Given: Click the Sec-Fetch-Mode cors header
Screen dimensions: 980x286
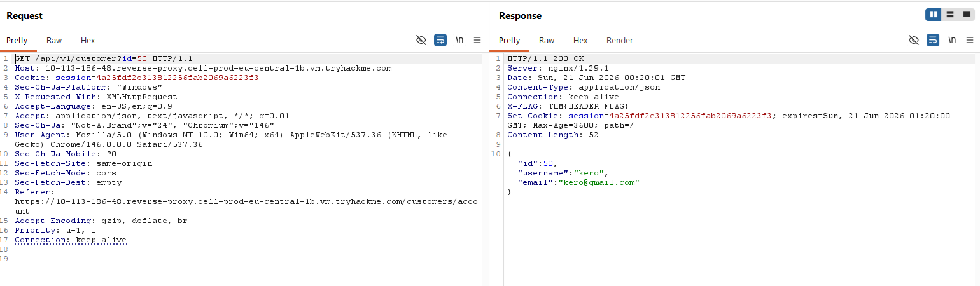Looking at the screenshot, I should [66, 173].
